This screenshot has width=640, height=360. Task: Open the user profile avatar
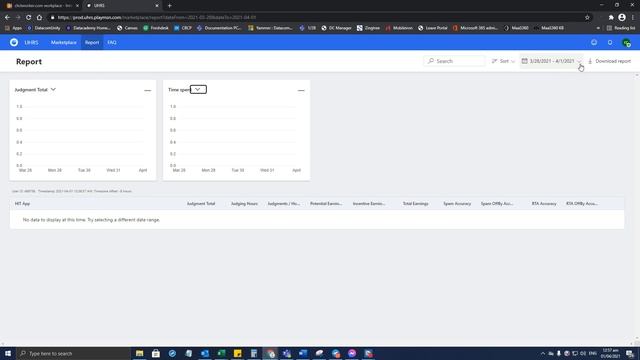click(626, 42)
